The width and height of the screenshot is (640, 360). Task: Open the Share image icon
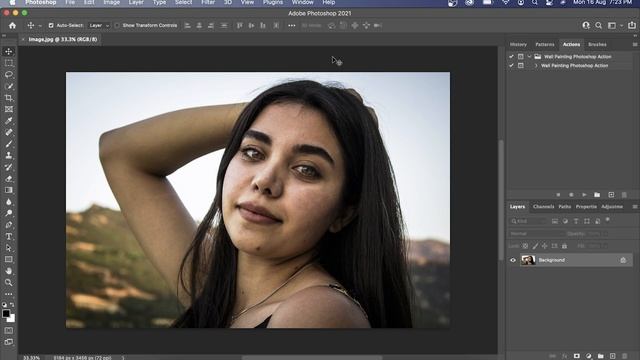pyautogui.click(x=632, y=25)
